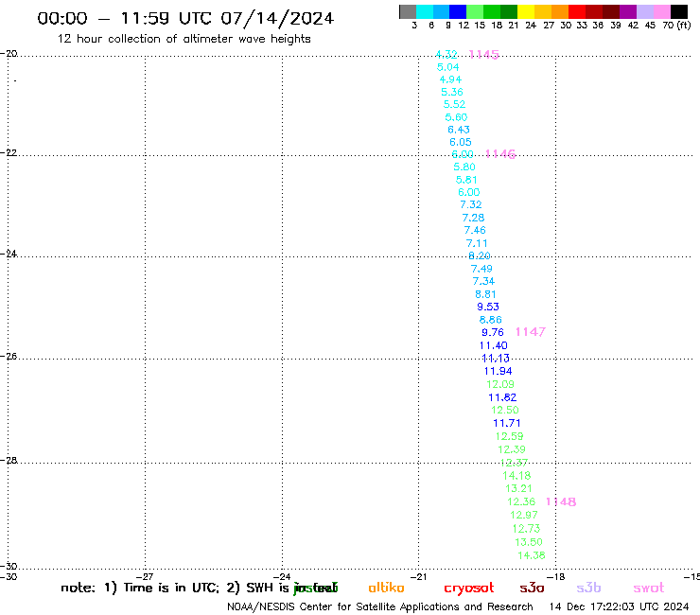Select the wave height reading 7.46

coord(475,230)
